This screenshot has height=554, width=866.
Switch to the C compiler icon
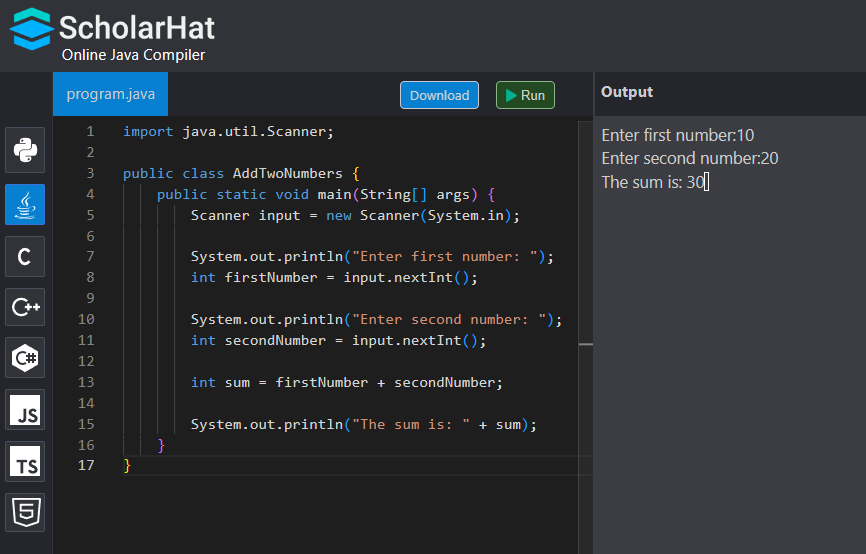[25, 256]
